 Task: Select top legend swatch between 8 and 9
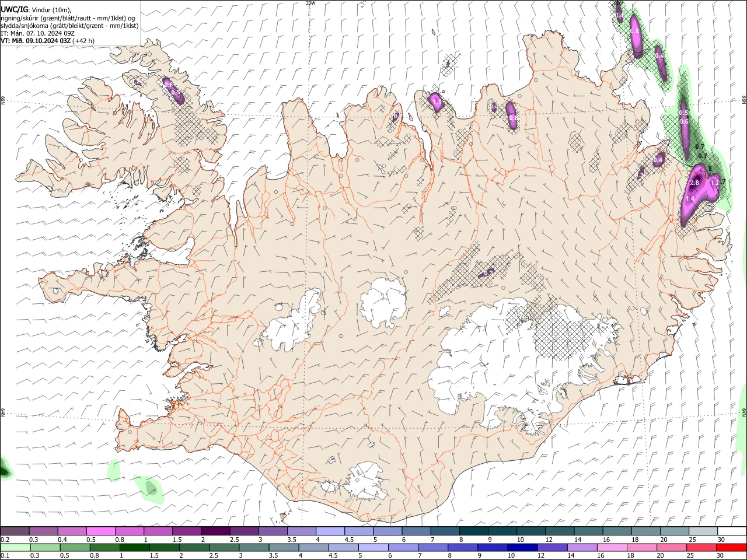point(474,531)
